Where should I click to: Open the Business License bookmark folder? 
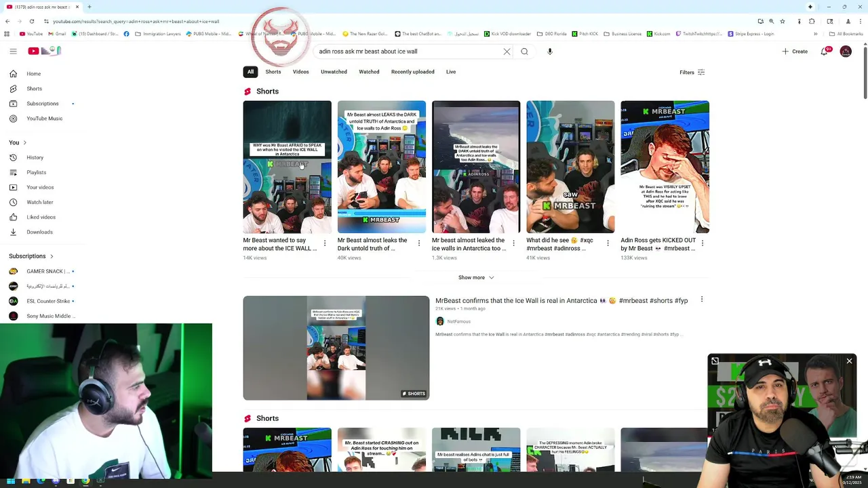coord(623,34)
